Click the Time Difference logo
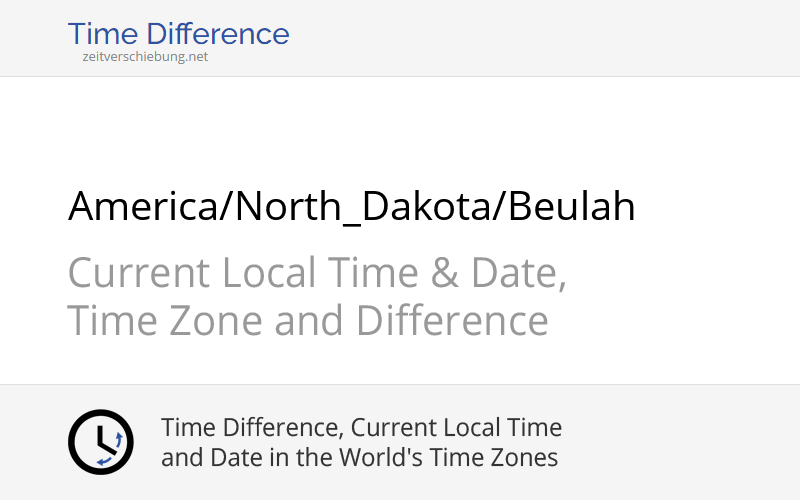The width and height of the screenshot is (800, 500). coord(178,34)
